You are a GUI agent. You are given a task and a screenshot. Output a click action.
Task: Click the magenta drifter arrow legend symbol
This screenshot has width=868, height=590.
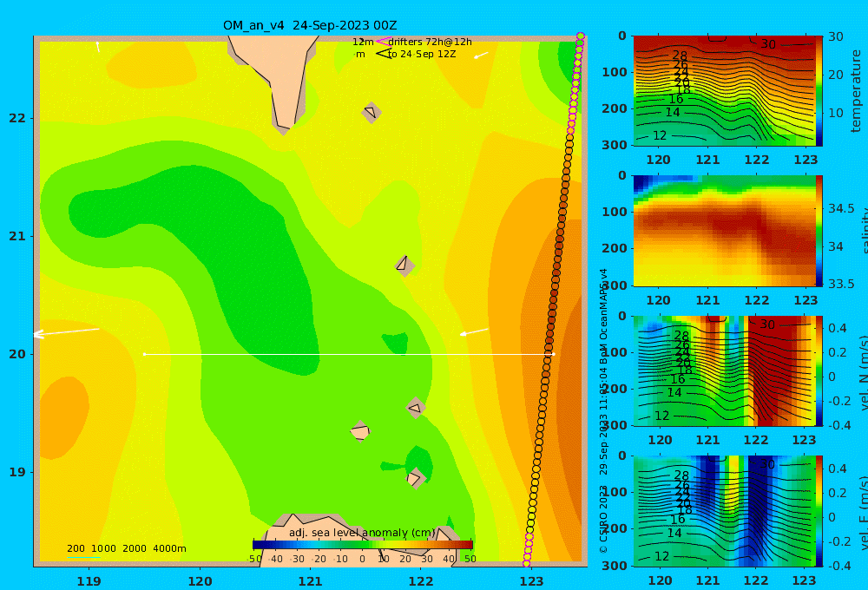pyautogui.click(x=383, y=42)
